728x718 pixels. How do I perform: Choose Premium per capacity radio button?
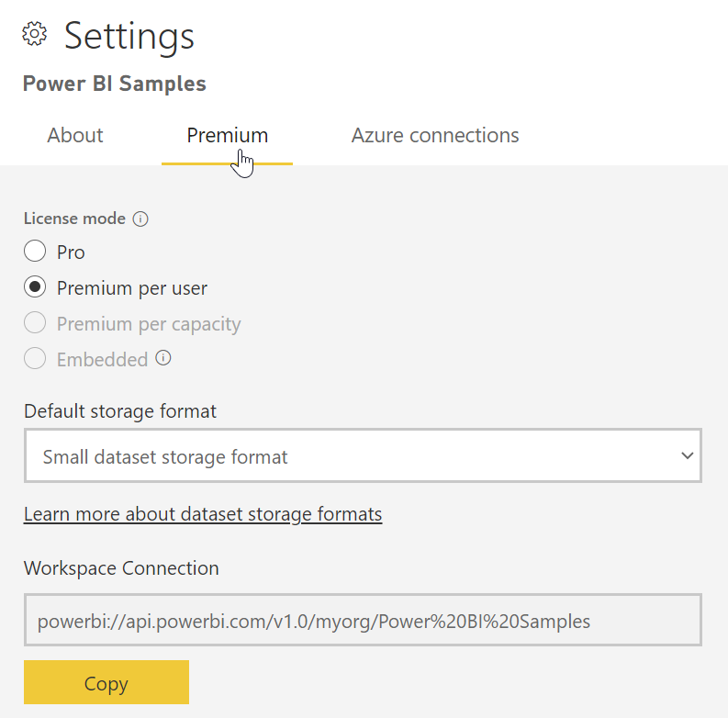(35, 323)
